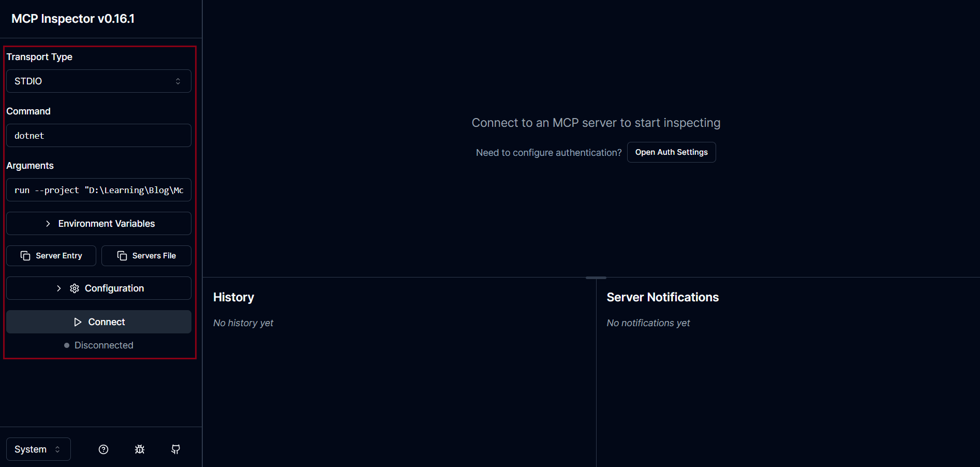Open the GitHub repository icon

click(176, 449)
